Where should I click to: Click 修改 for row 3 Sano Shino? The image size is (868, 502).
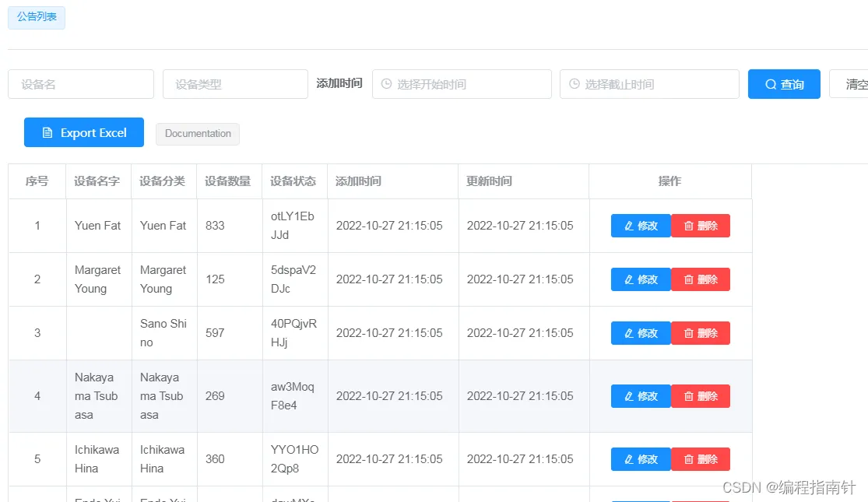point(641,333)
